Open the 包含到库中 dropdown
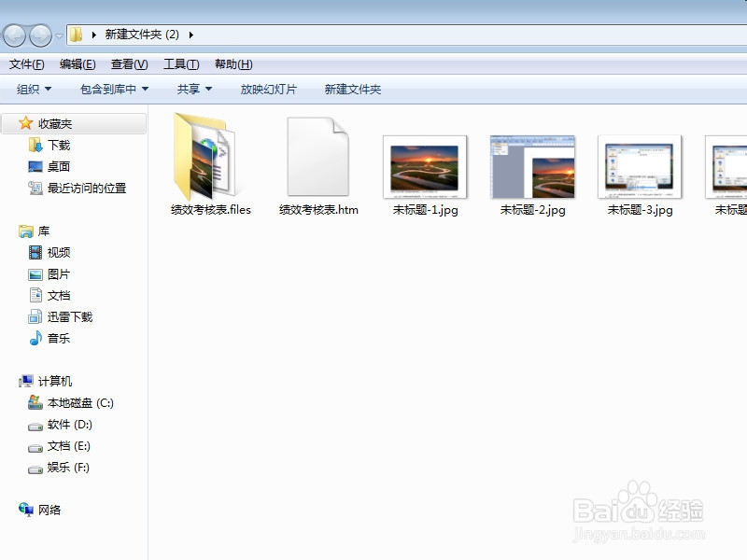 (x=114, y=89)
